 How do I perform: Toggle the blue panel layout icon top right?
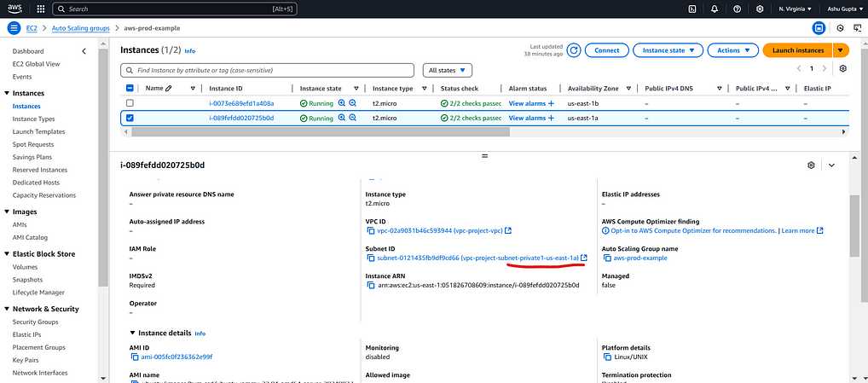[x=819, y=28]
